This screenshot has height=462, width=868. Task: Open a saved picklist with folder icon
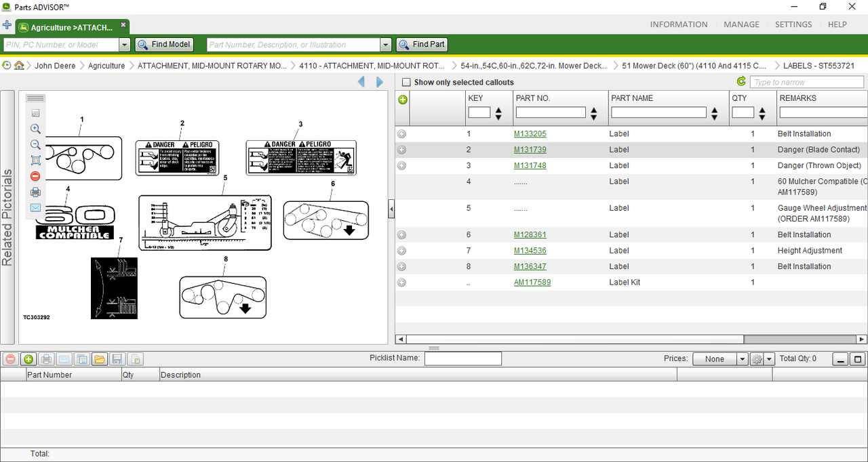(x=99, y=359)
